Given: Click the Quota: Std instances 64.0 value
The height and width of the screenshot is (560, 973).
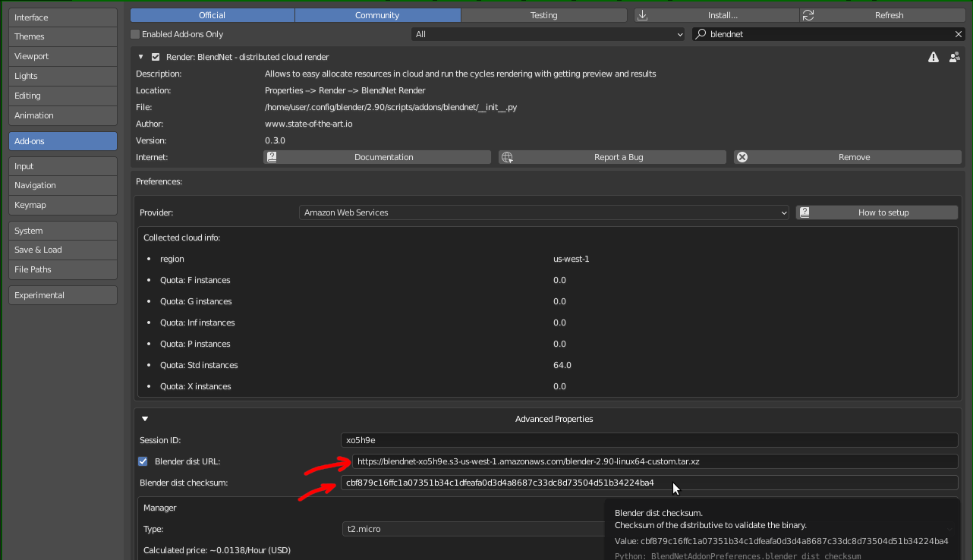Looking at the screenshot, I should (x=562, y=365).
